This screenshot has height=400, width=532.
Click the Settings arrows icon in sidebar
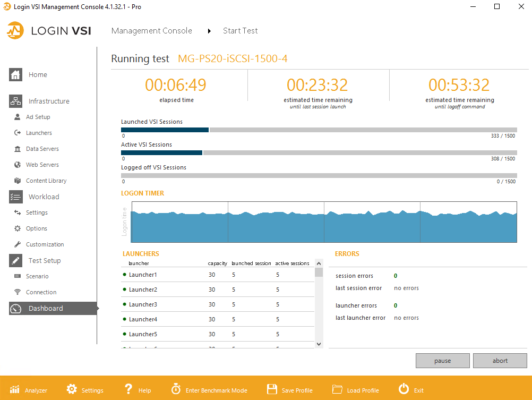coord(18,212)
